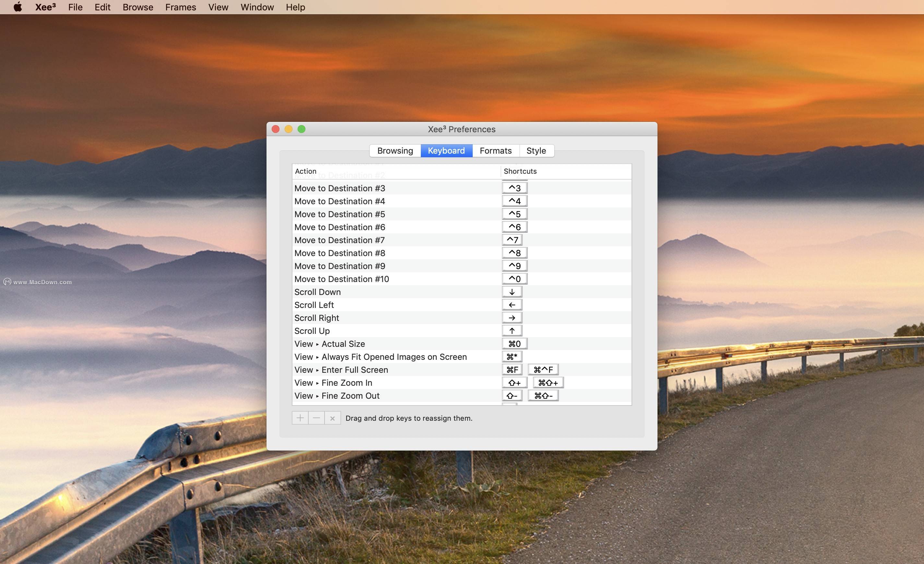Click the Scroll Right arrow icon
The image size is (924, 564).
513,317
